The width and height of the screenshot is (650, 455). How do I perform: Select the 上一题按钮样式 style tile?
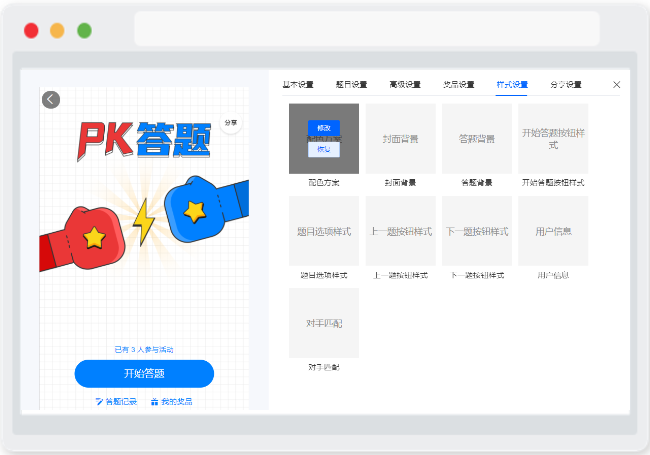(400, 231)
